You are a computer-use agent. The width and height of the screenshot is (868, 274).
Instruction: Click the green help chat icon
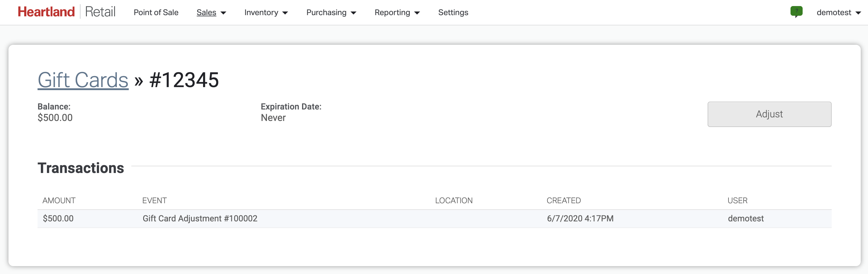pyautogui.click(x=796, y=12)
